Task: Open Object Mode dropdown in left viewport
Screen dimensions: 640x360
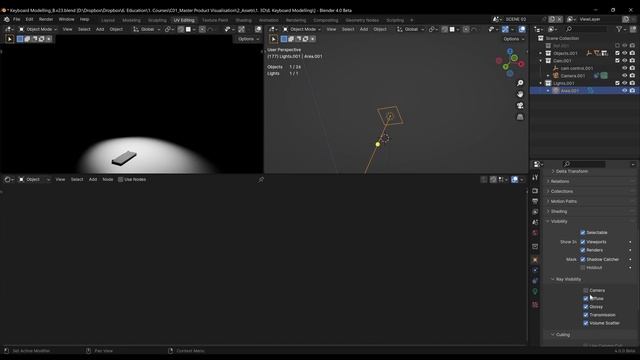Action: pos(38,29)
